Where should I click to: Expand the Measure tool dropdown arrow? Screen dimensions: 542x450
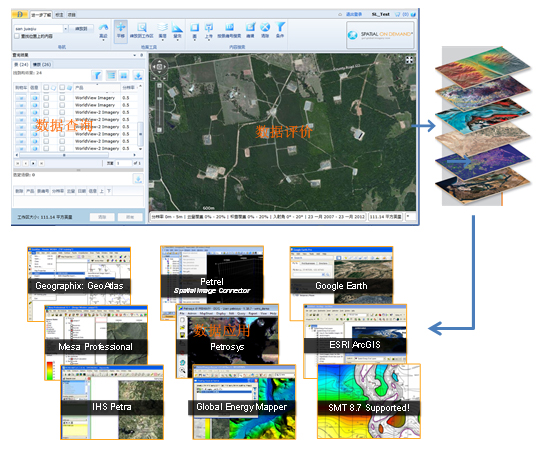tap(177, 40)
